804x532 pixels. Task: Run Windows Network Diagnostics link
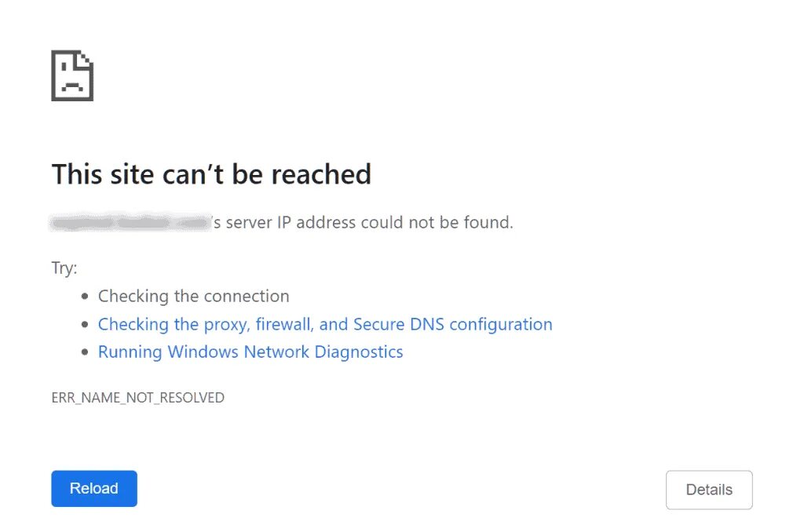[x=250, y=352]
